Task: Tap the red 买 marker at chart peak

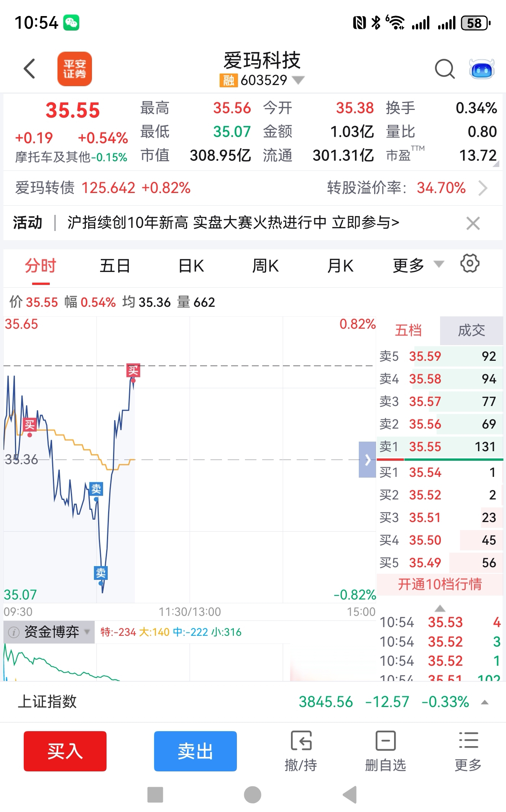Action: tap(133, 371)
